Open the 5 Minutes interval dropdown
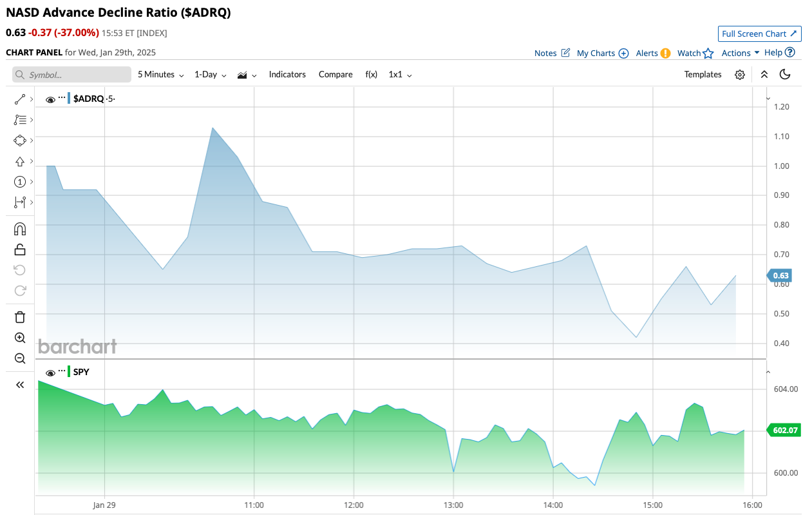Image resolution: width=812 pixels, height=515 pixels. pyautogui.click(x=160, y=75)
